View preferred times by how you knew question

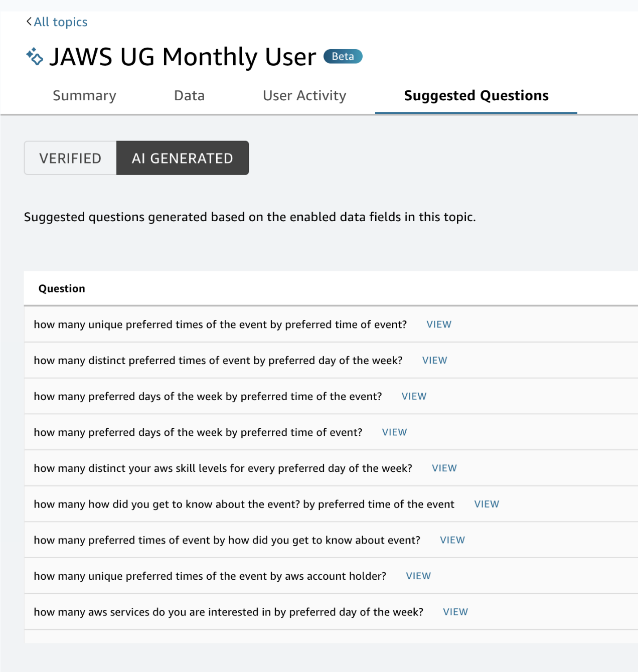(452, 540)
